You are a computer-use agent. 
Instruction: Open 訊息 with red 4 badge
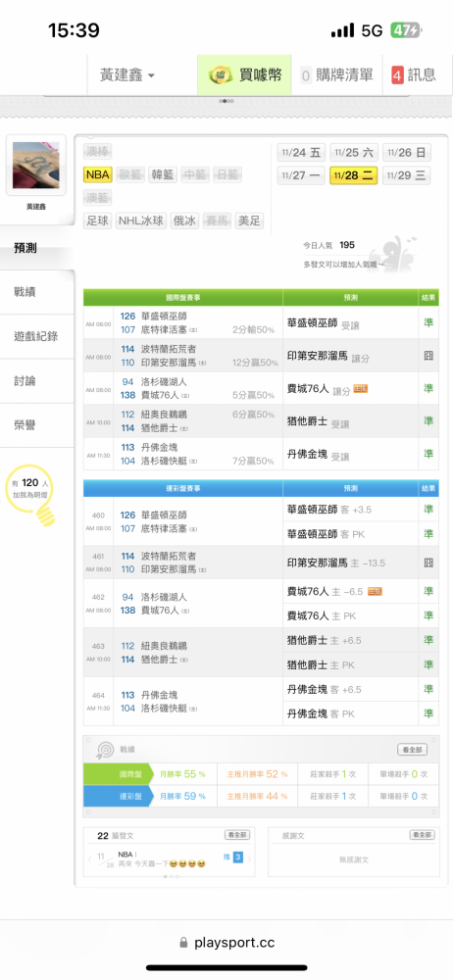click(414, 75)
